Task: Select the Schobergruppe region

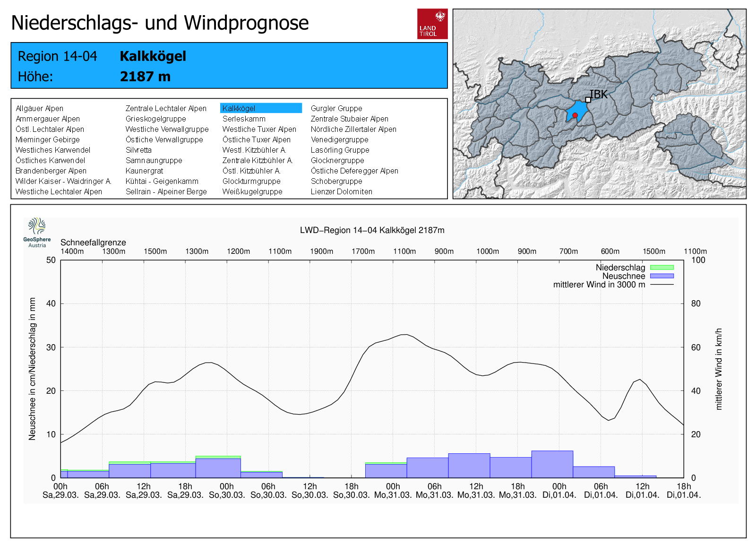Action: 336,181
